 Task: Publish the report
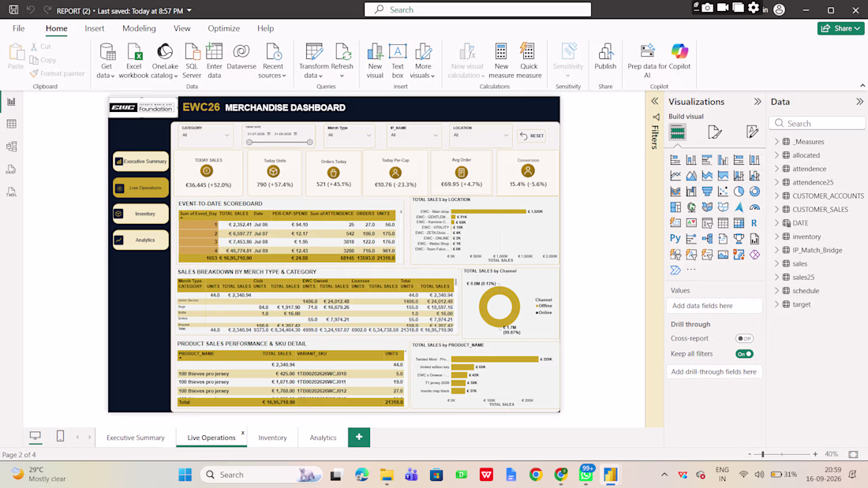(605, 57)
